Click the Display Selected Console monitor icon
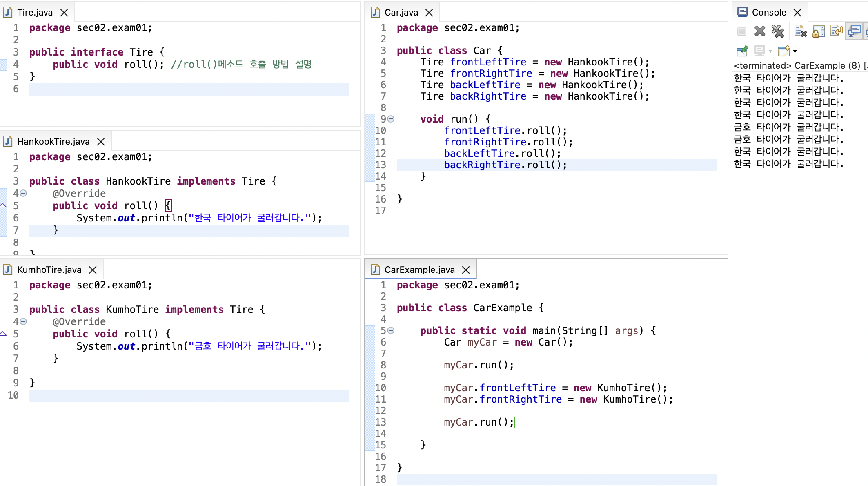Screen dimensions: 868x486 [760, 51]
